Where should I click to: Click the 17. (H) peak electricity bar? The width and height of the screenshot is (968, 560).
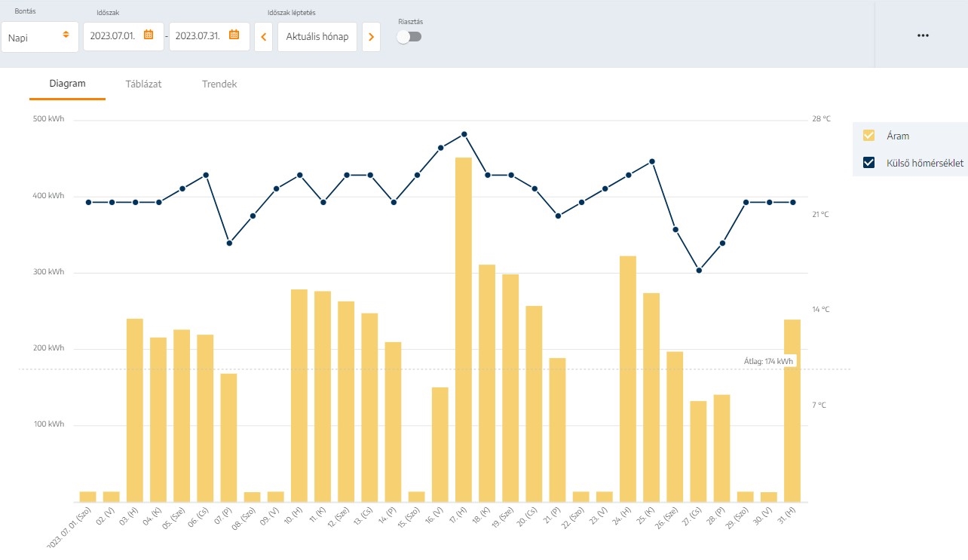[464, 329]
